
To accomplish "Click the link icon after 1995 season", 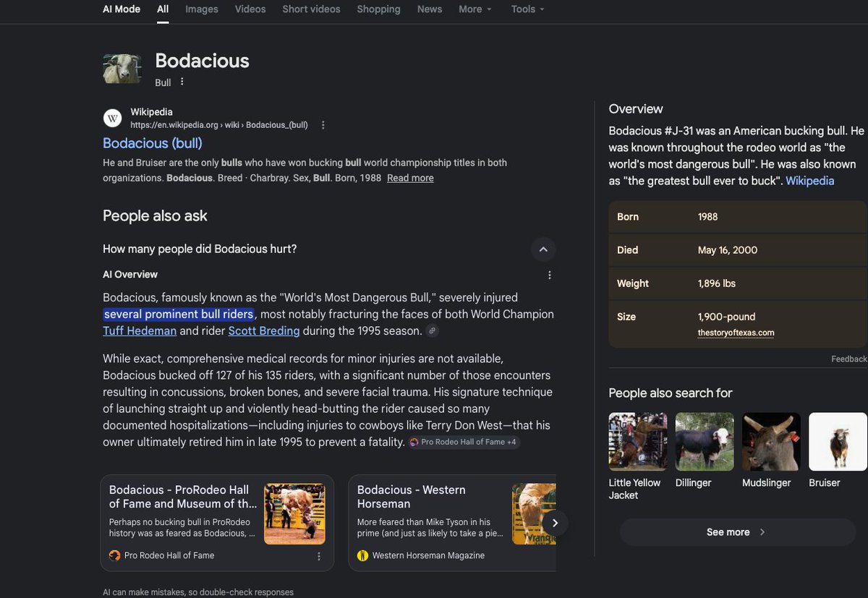I will (x=433, y=331).
